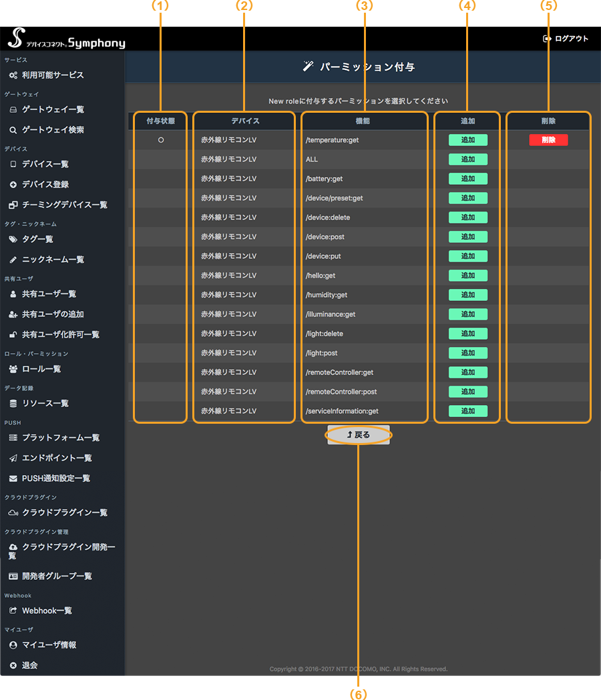601x700 pixels.
Task: Click the logout arrow icon
Action: tap(547, 39)
